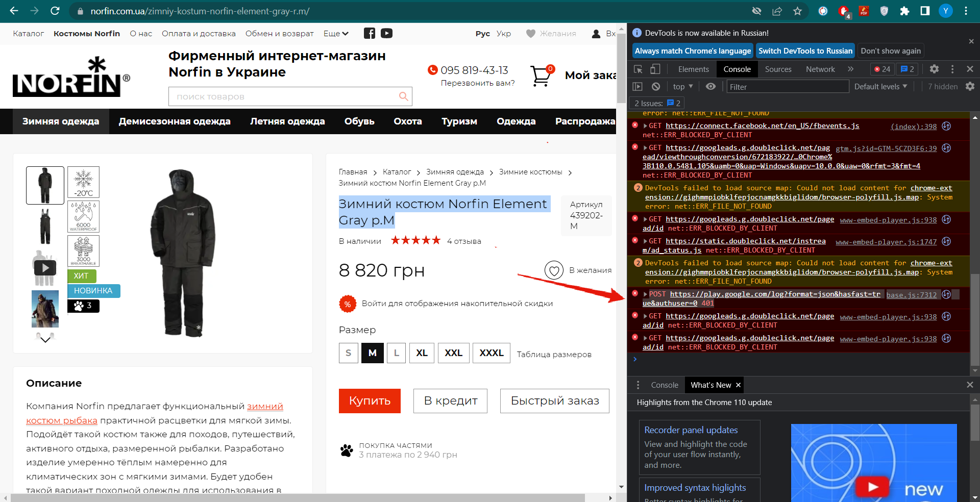Switch to Elements tab

point(693,69)
